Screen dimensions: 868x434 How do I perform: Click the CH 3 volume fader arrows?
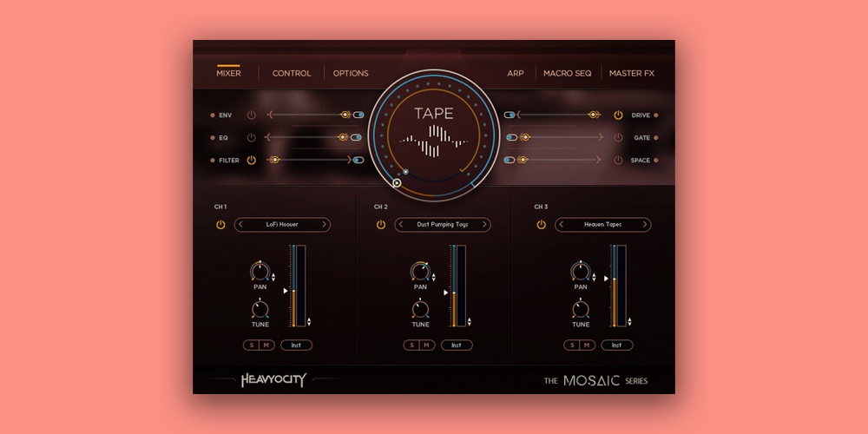click(629, 322)
